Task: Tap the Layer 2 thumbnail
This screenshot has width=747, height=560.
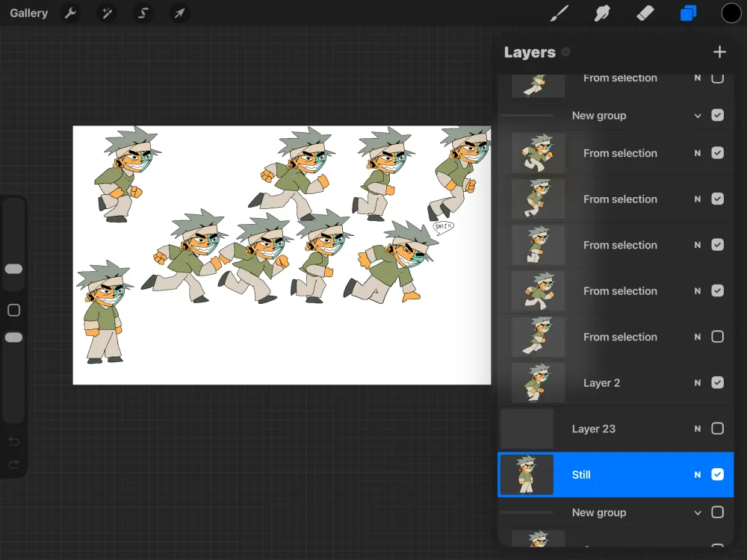Action: (x=538, y=382)
